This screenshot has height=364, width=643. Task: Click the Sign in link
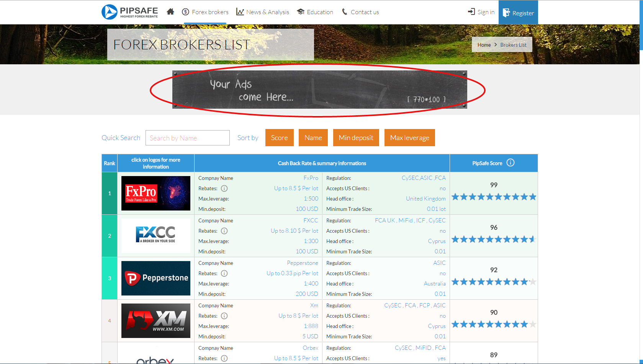pos(481,12)
